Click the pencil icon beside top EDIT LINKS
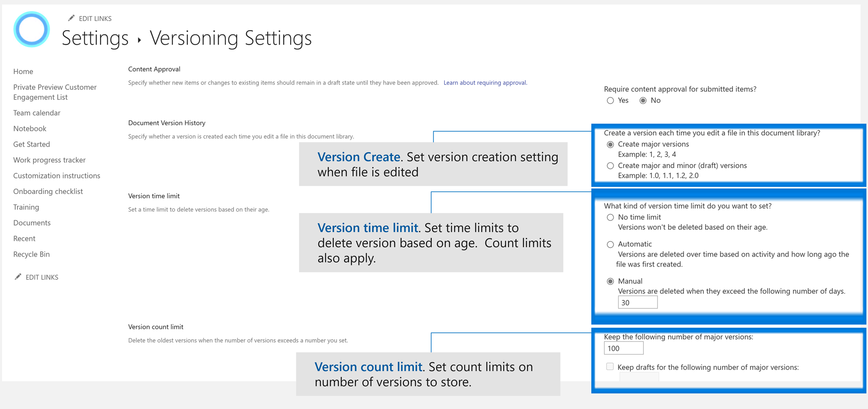 pyautogui.click(x=71, y=18)
